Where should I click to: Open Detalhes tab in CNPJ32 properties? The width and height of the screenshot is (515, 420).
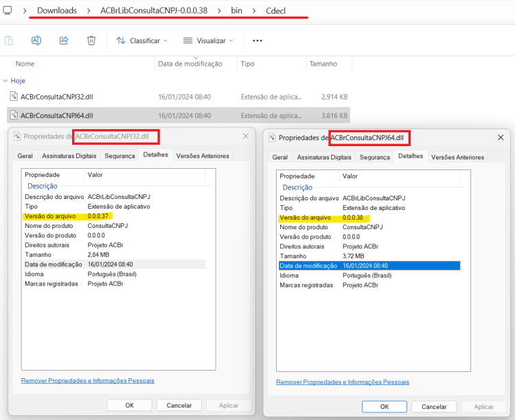click(x=156, y=154)
